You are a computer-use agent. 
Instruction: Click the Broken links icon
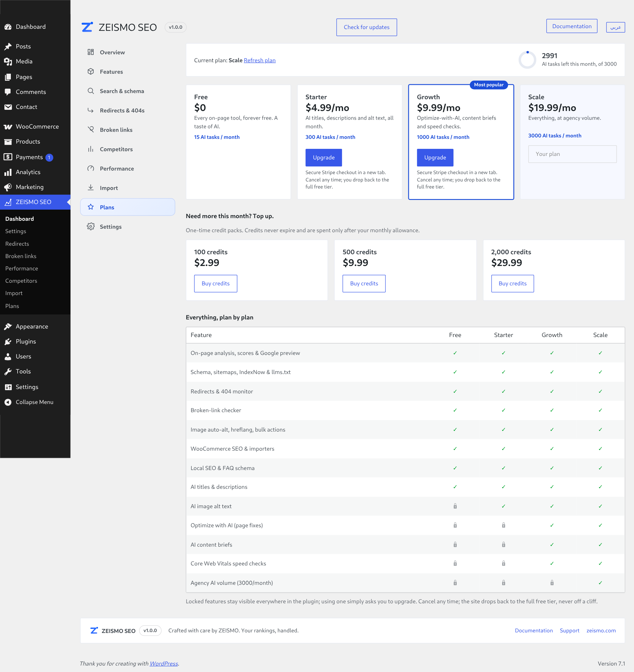(91, 129)
